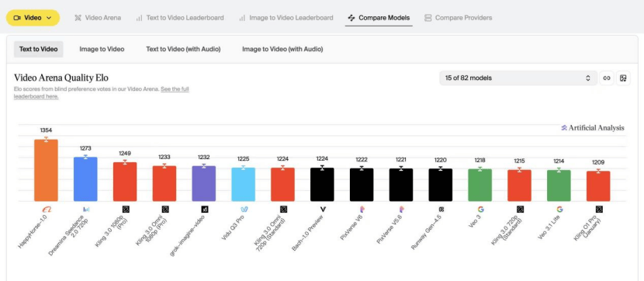The height and width of the screenshot is (281, 644).
Task: Click the light blue Vidu Q3 Pro bar
Action: pyautogui.click(x=243, y=185)
